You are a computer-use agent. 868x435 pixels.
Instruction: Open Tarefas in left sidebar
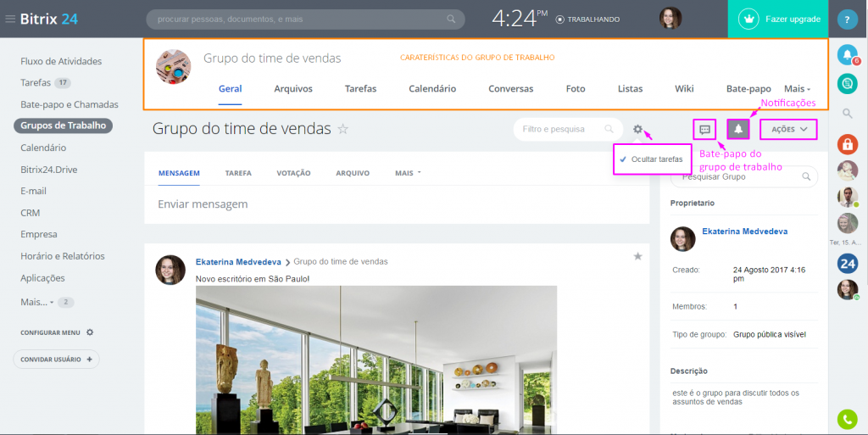(36, 82)
